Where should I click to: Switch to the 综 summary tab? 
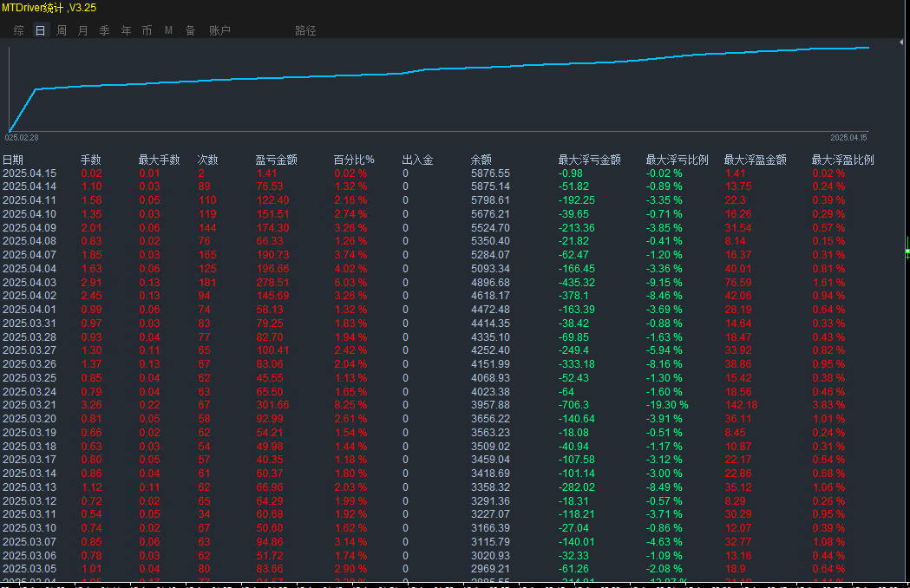coord(18,30)
